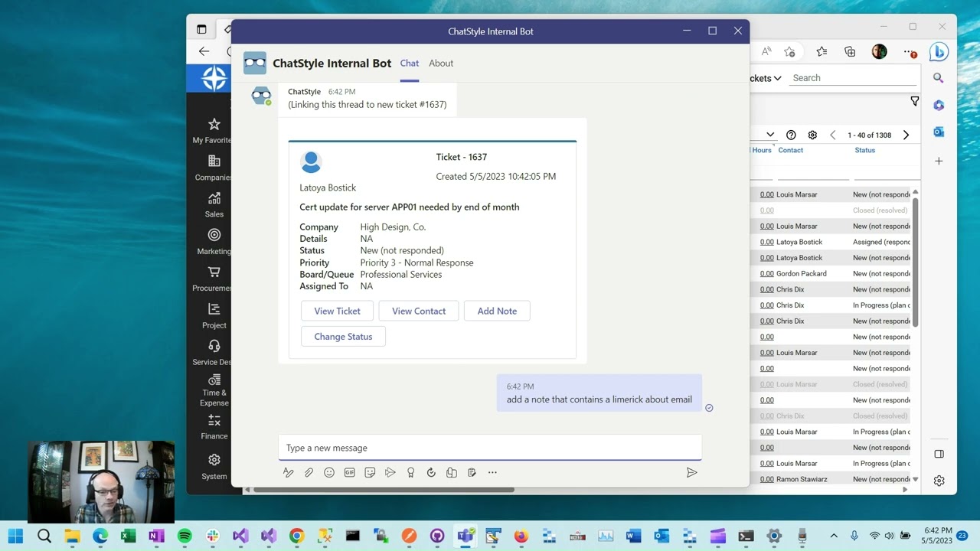
Task: Open the Edge sidebar search icon
Action: pyautogui.click(x=939, y=78)
